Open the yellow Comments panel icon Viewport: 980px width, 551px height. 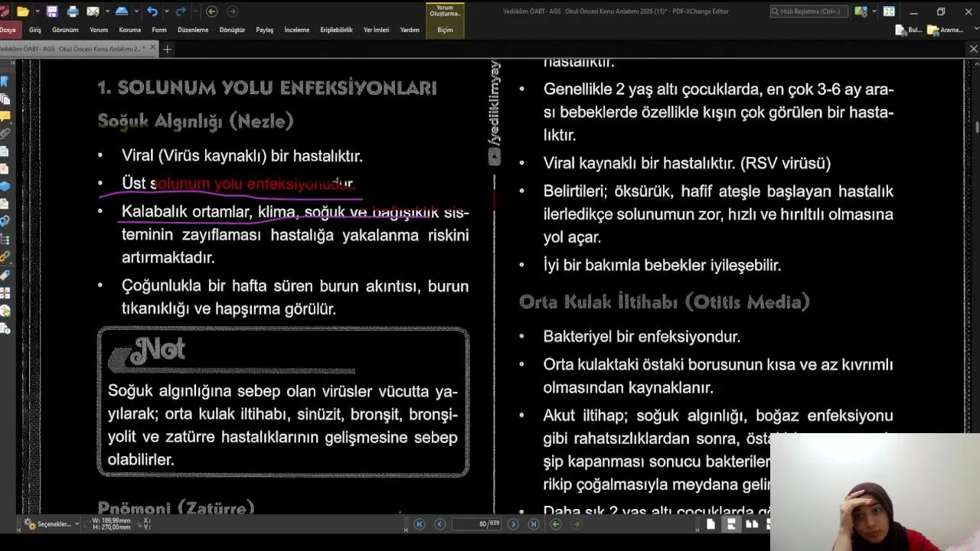[5, 116]
